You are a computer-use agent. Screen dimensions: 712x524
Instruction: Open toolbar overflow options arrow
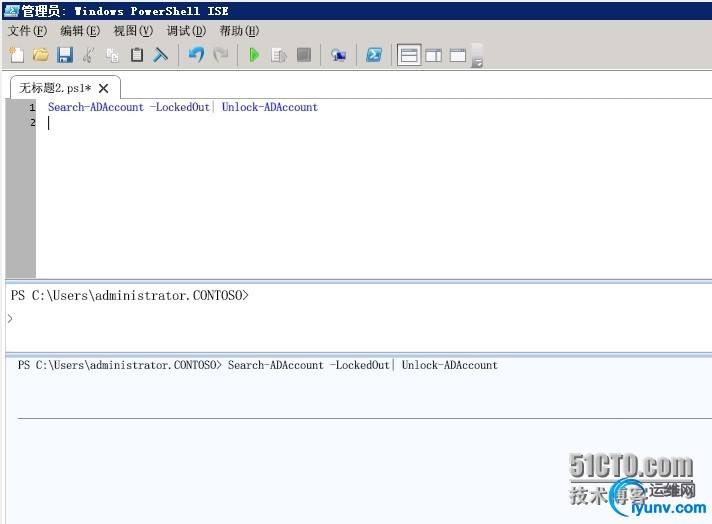click(477, 55)
